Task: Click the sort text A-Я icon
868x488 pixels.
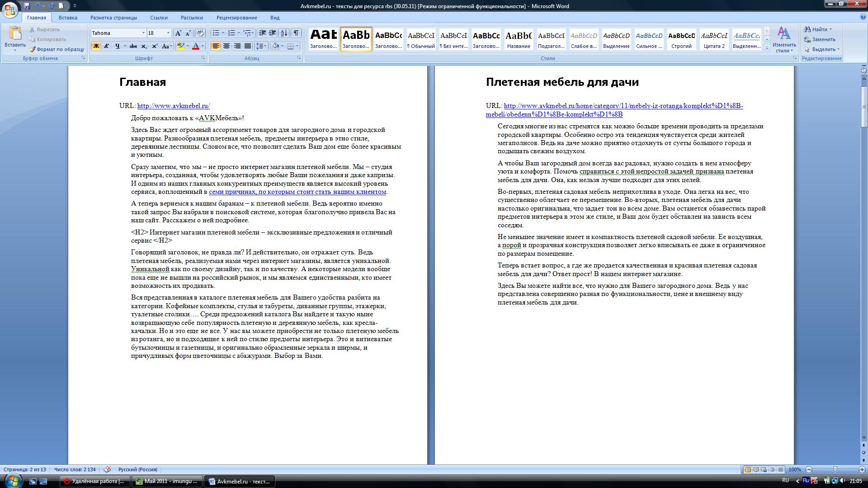Action: (284, 33)
